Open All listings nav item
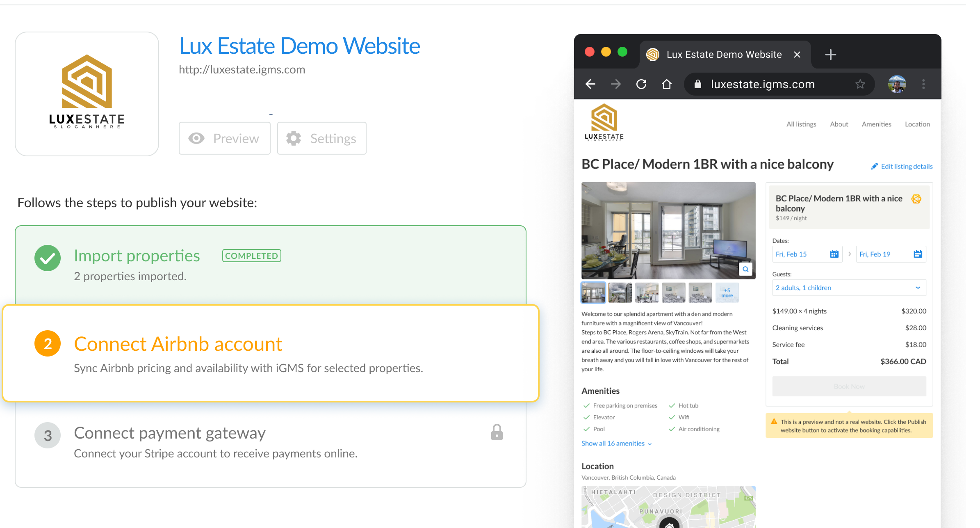The width and height of the screenshot is (980, 528). (x=801, y=124)
